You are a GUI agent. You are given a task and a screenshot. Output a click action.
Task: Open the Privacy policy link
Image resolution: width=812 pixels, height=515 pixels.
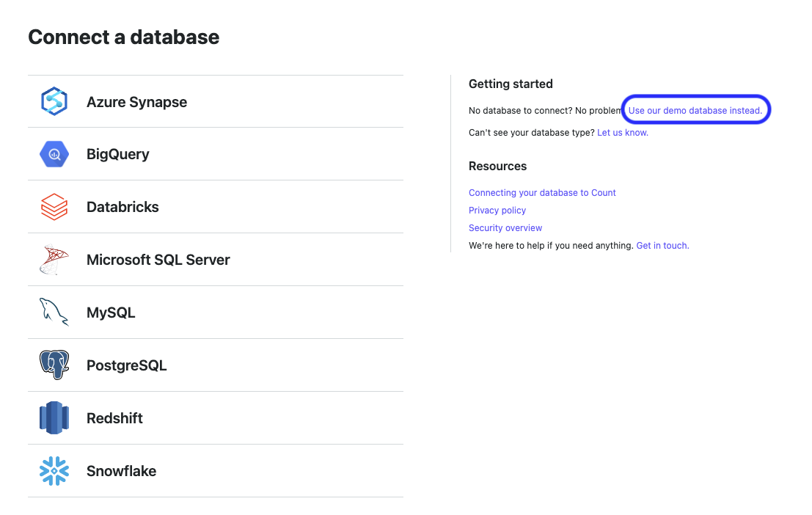[497, 211]
